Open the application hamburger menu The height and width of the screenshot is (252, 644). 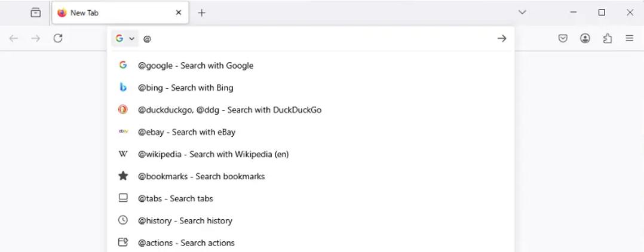tap(629, 38)
